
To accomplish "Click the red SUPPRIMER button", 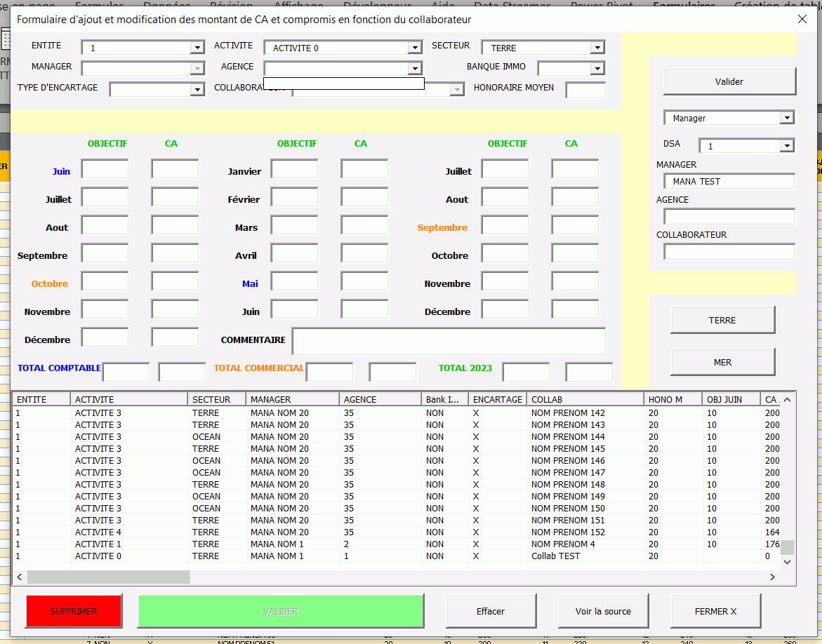I will pyautogui.click(x=74, y=611).
